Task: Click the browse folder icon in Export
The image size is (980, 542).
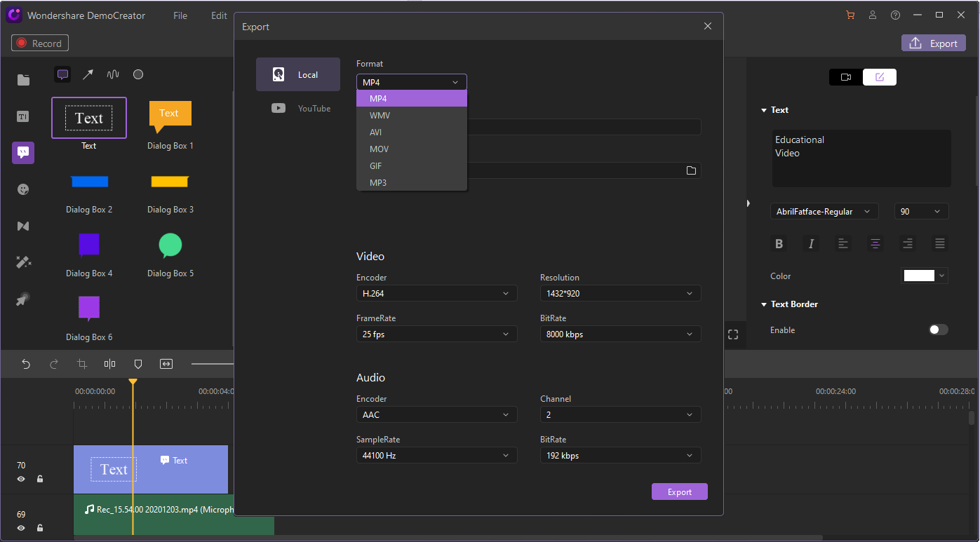Action: 691,170
